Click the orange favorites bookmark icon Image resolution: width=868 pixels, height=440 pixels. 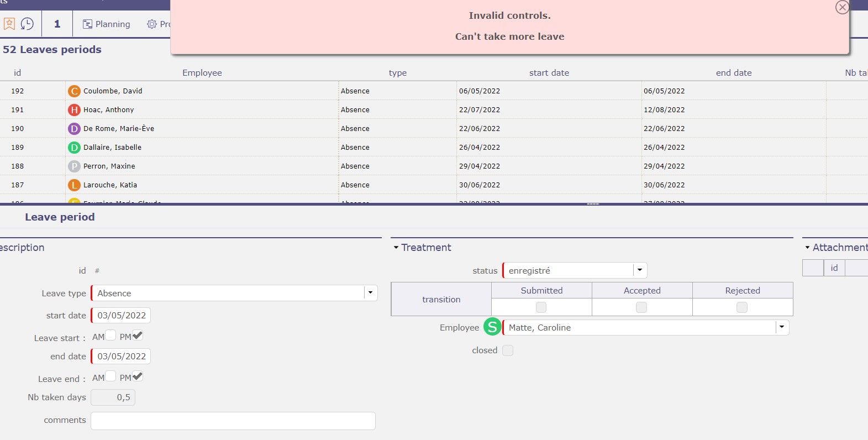pyautogui.click(x=9, y=24)
